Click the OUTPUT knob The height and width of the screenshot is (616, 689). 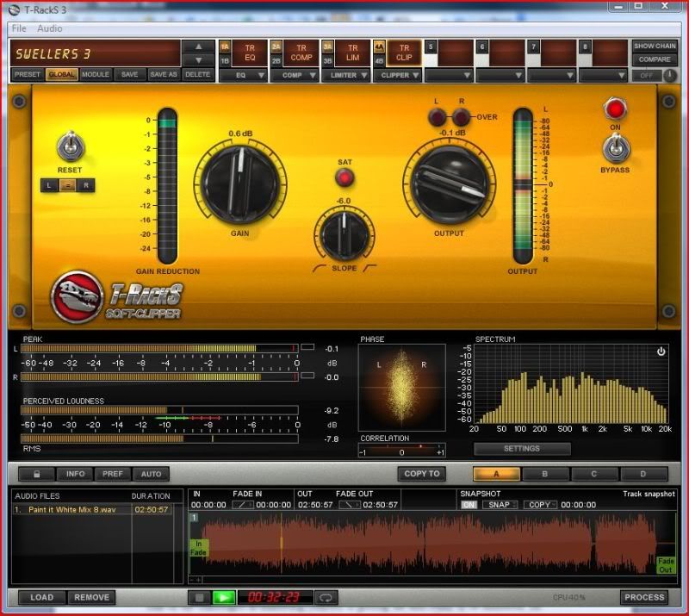click(x=449, y=185)
